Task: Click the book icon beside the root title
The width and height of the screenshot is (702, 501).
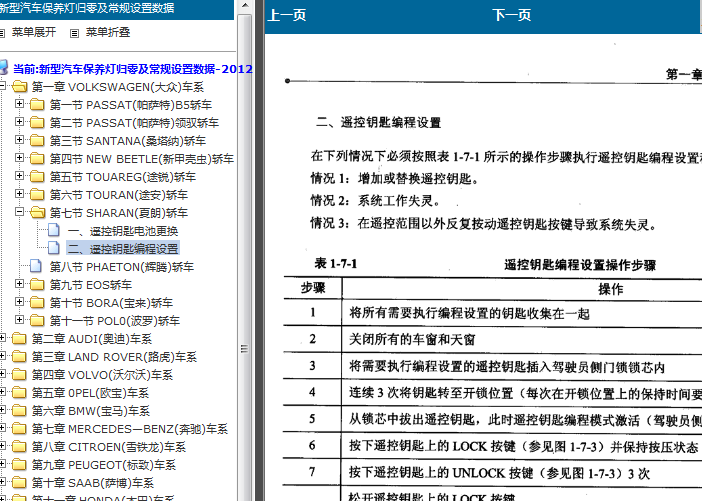Action: click(3, 68)
